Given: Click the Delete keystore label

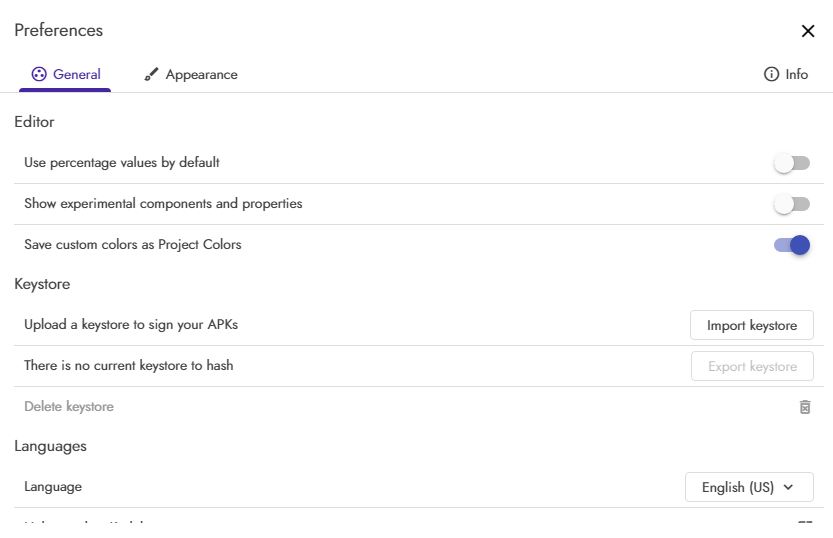Looking at the screenshot, I should 69,407.
